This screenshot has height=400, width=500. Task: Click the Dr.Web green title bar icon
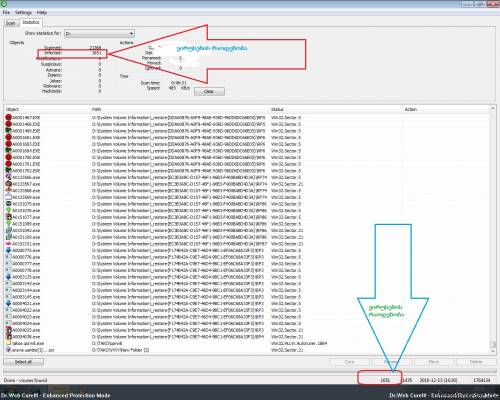[4, 4]
